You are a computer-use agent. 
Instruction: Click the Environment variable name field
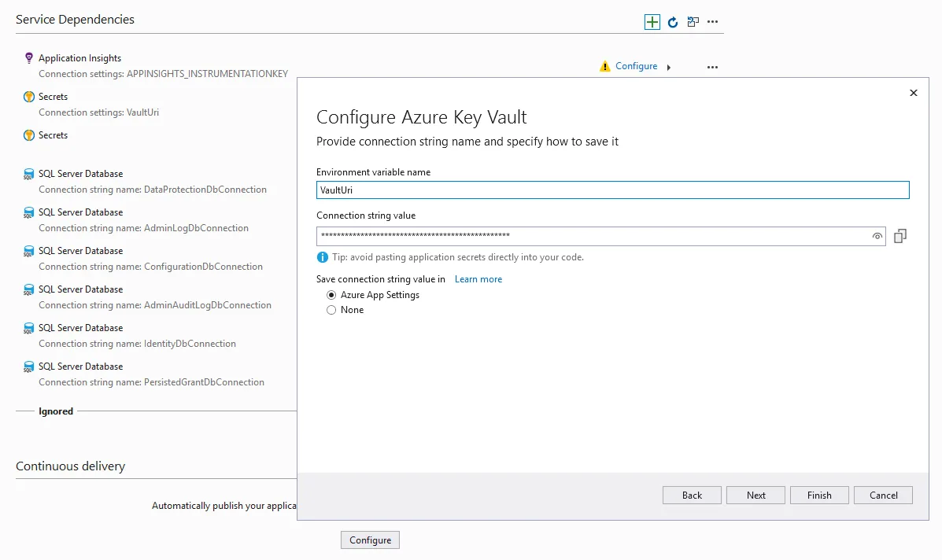pyautogui.click(x=612, y=190)
